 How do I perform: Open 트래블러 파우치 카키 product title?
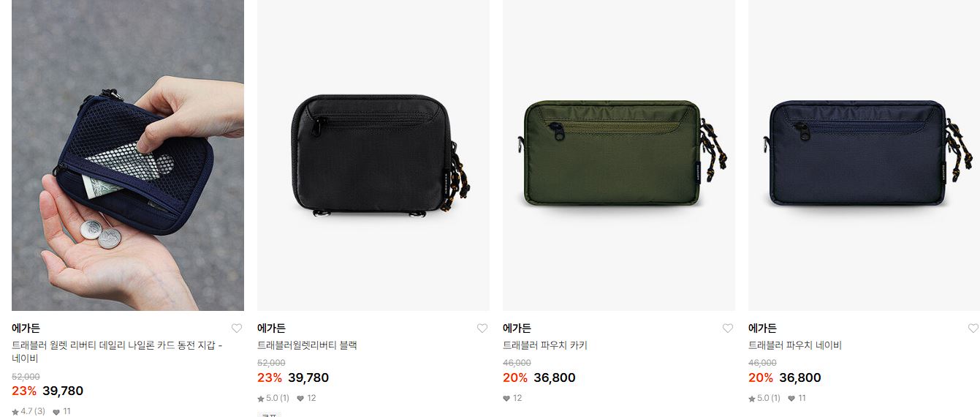pyautogui.click(x=545, y=345)
